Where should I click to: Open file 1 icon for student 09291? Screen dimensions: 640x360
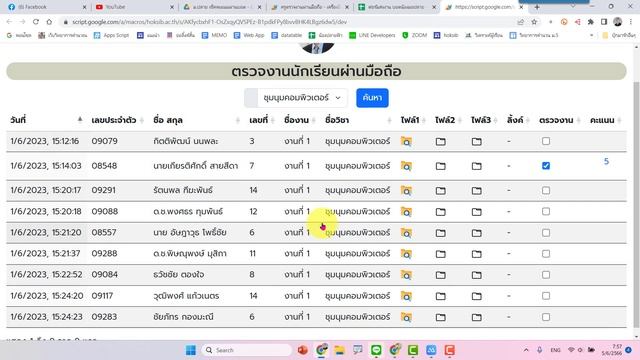(406, 191)
